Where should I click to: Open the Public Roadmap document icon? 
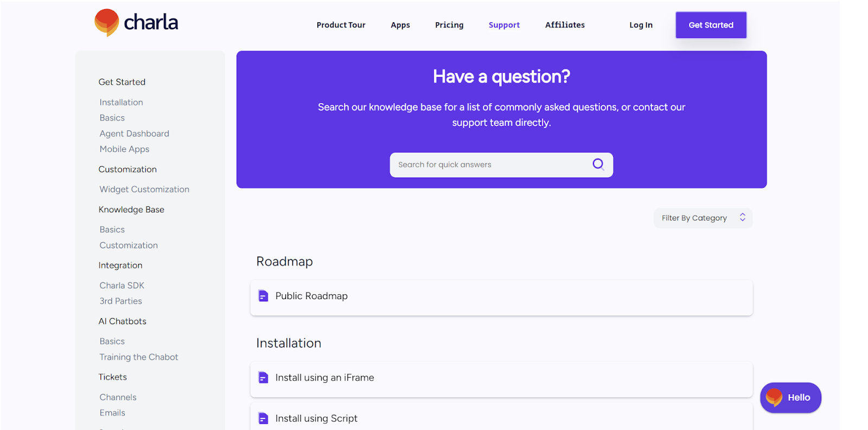(263, 296)
